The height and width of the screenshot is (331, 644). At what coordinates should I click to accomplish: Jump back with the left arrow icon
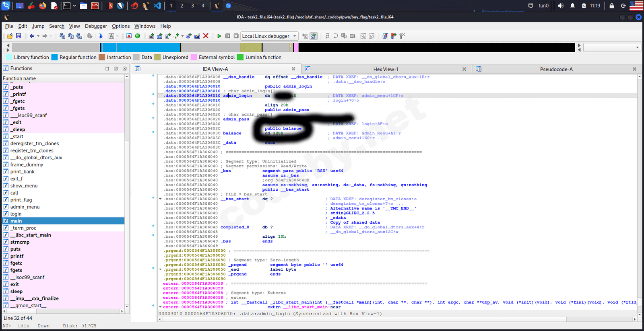pyautogui.click(x=32, y=36)
